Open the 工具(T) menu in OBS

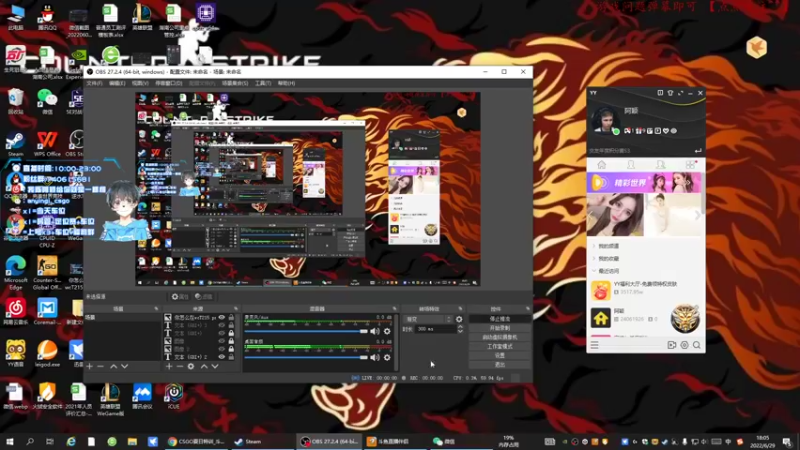click(x=263, y=83)
